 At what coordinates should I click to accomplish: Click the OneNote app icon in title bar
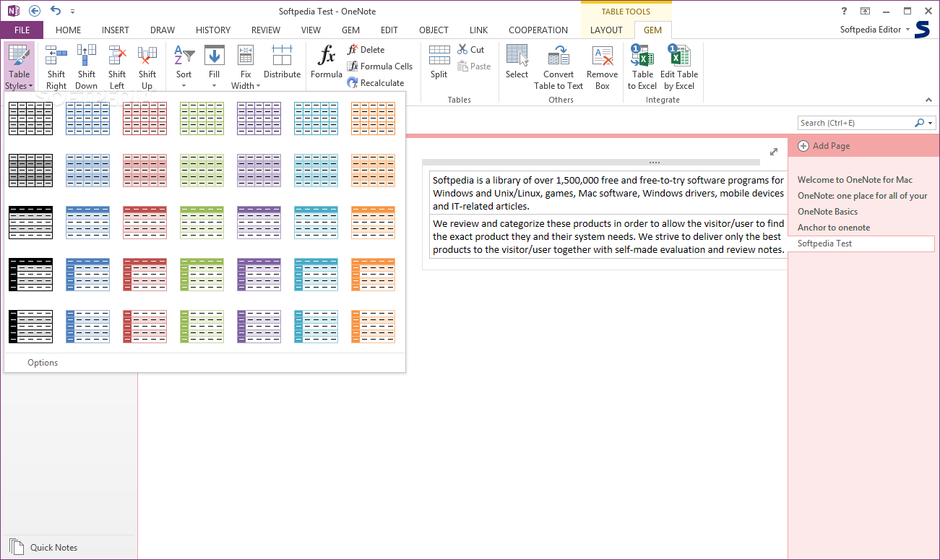(13, 11)
